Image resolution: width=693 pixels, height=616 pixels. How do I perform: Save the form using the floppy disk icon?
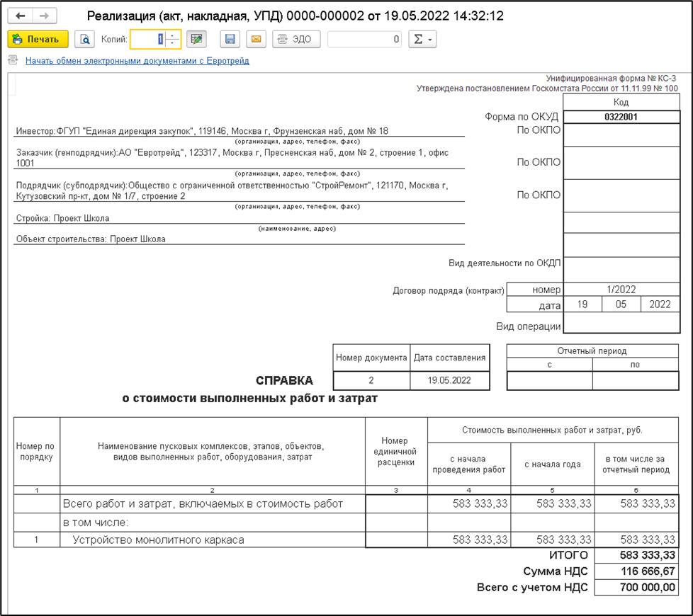230,40
